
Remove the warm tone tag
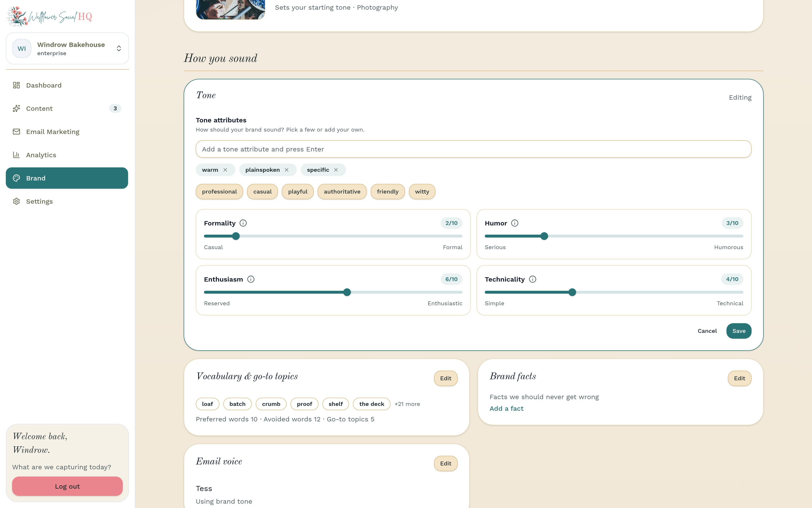point(225,170)
